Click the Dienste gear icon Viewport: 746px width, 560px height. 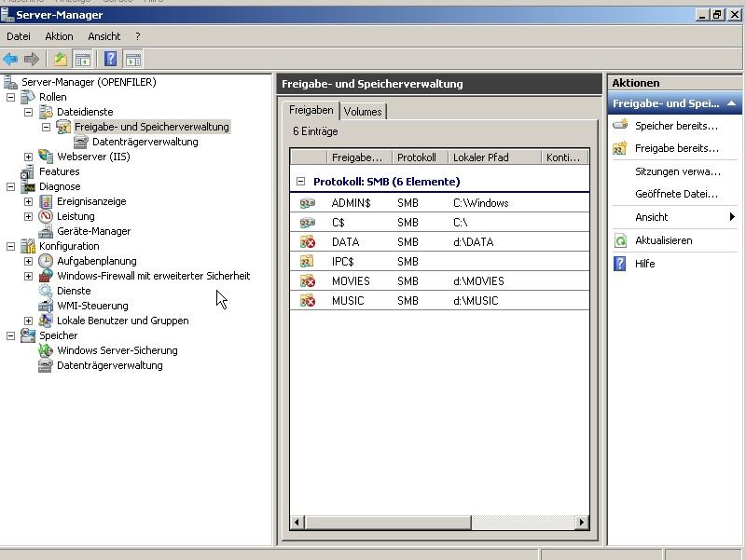tap(46, 291)
